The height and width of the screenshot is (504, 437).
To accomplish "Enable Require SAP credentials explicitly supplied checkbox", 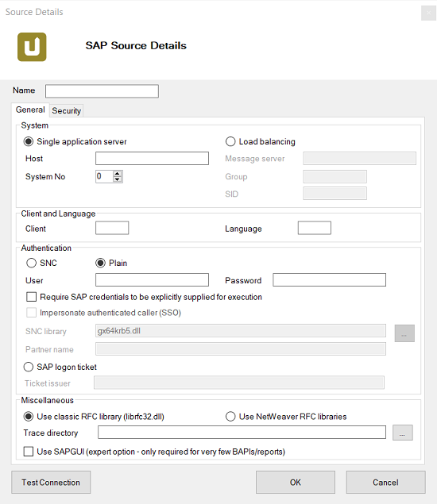I will click(31, 297).
